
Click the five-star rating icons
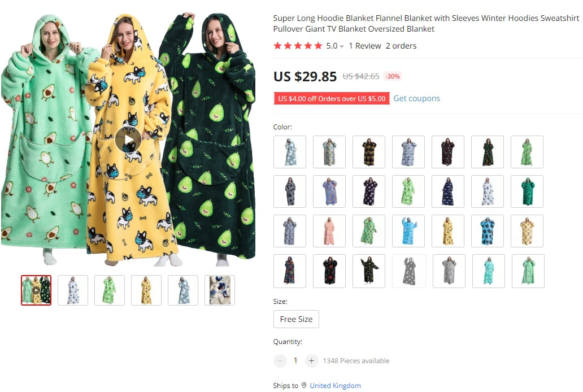[x=298, y=46]
